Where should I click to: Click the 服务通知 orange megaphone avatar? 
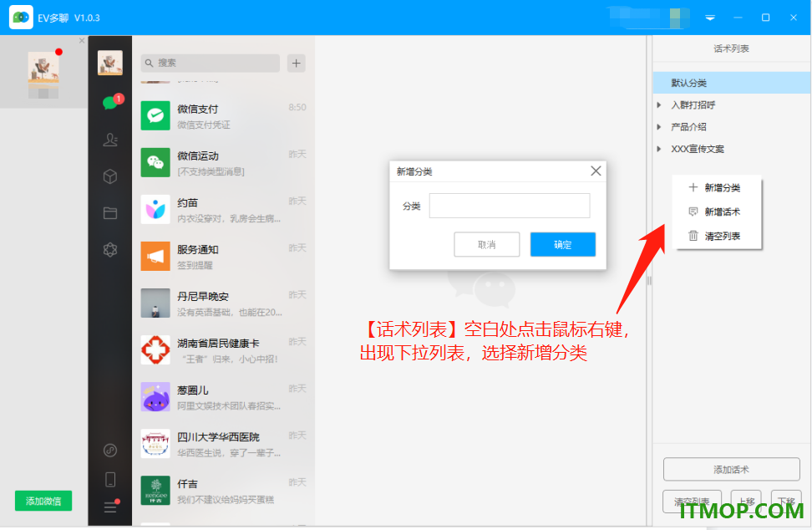155,257
